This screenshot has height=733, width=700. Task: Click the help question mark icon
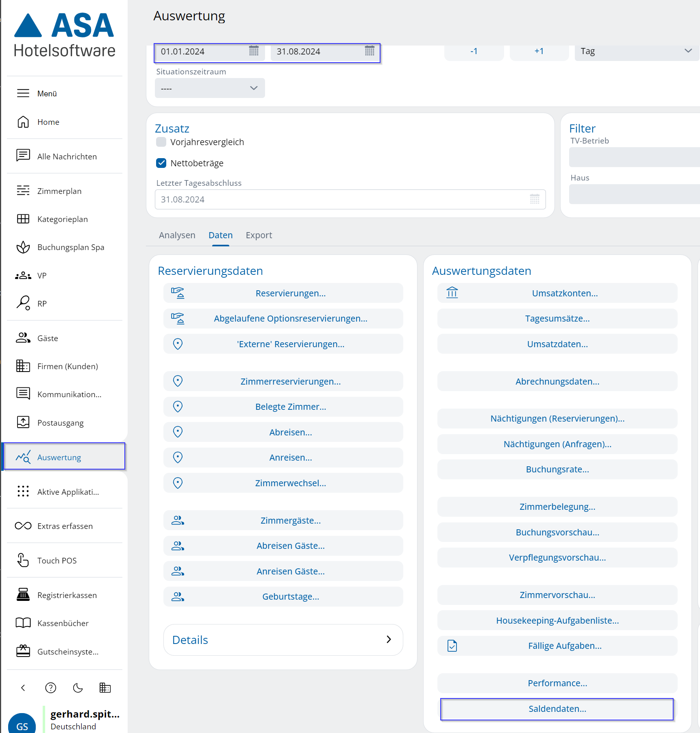[x=51, y=688]
